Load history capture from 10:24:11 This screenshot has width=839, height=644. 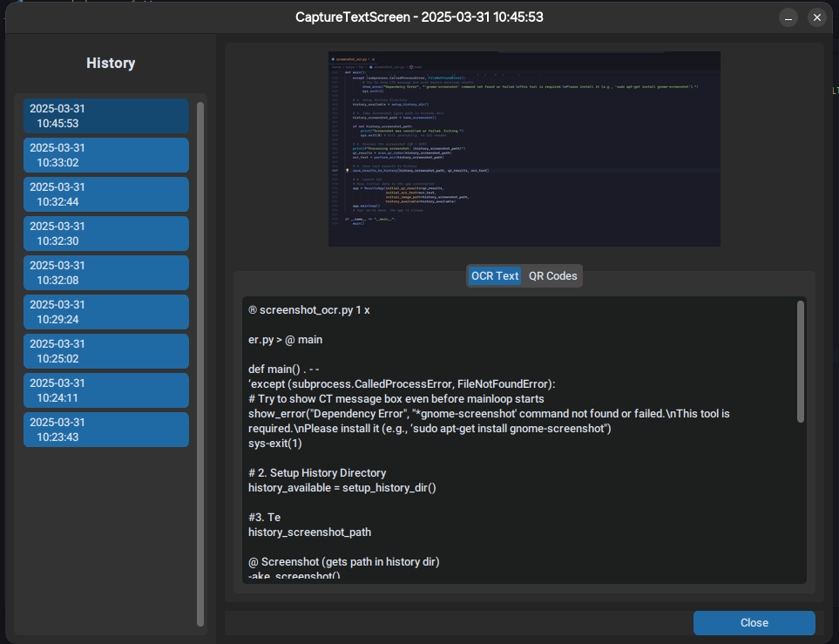[x=105, y=390]
